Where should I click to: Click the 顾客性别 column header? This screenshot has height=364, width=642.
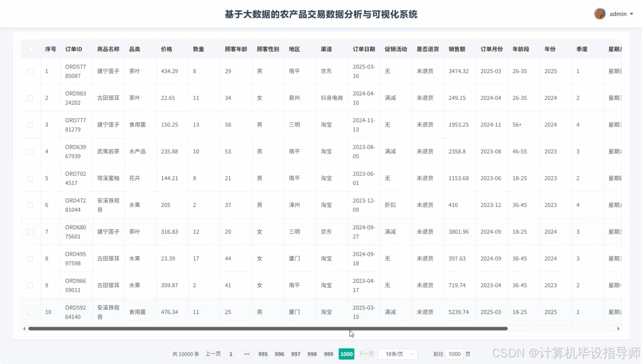coord(268,49)
